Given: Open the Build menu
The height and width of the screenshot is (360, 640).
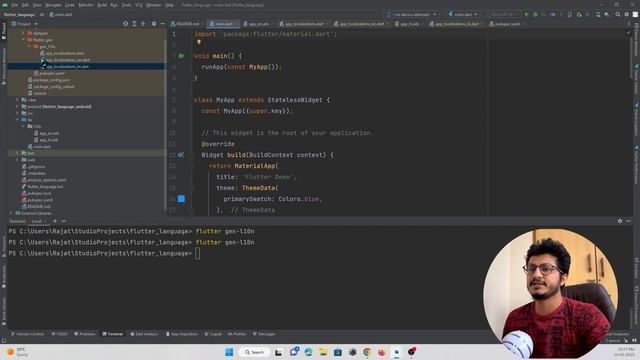Looking at the screenshot, I should point(102,5).
